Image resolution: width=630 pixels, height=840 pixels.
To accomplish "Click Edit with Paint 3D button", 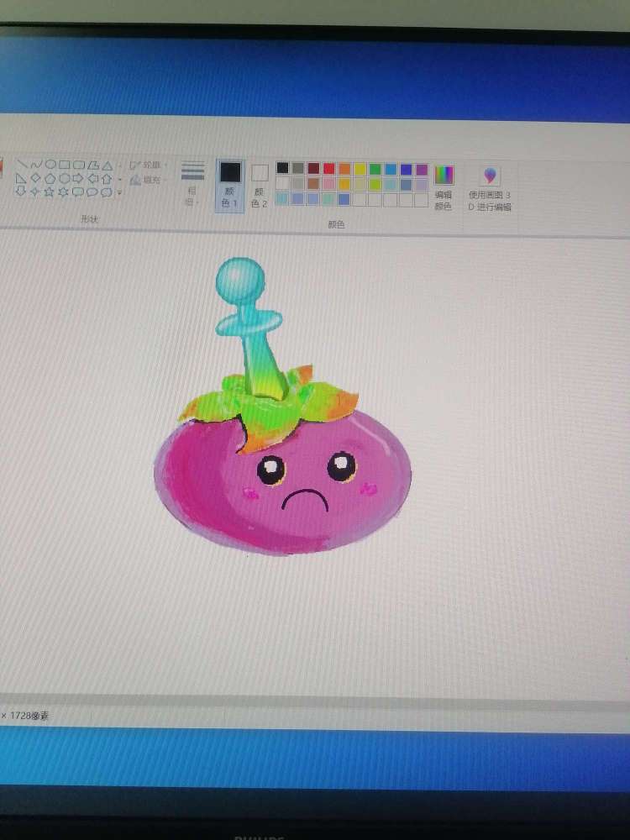I will (x=490, y=186).
